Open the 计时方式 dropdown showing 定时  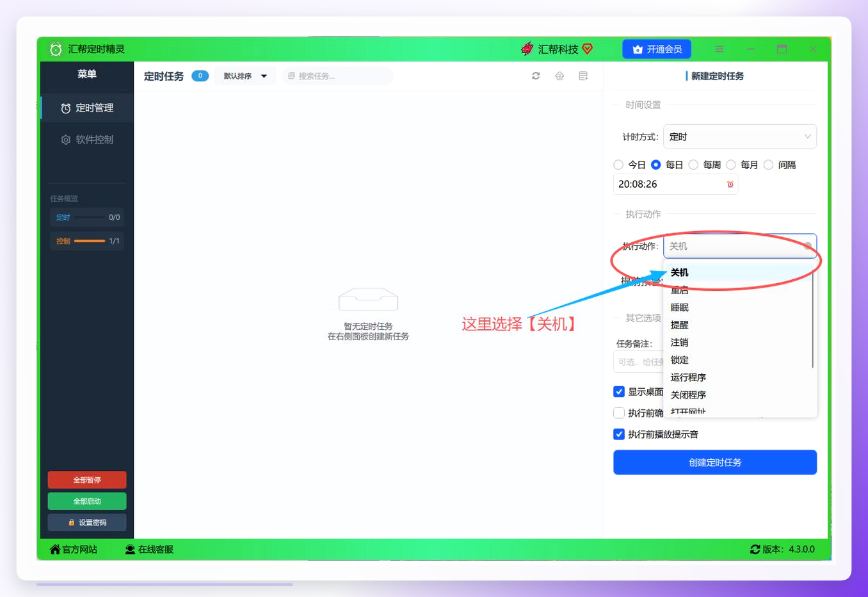[740, 136]
